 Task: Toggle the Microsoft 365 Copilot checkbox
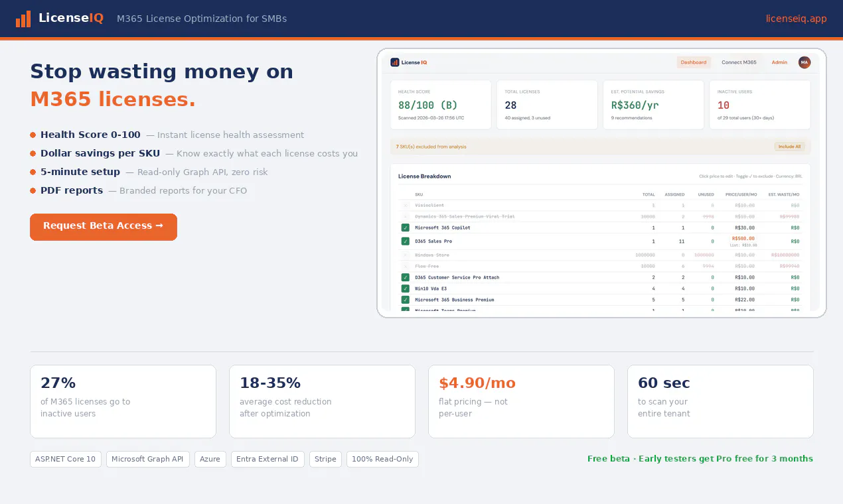coord(406,227)
